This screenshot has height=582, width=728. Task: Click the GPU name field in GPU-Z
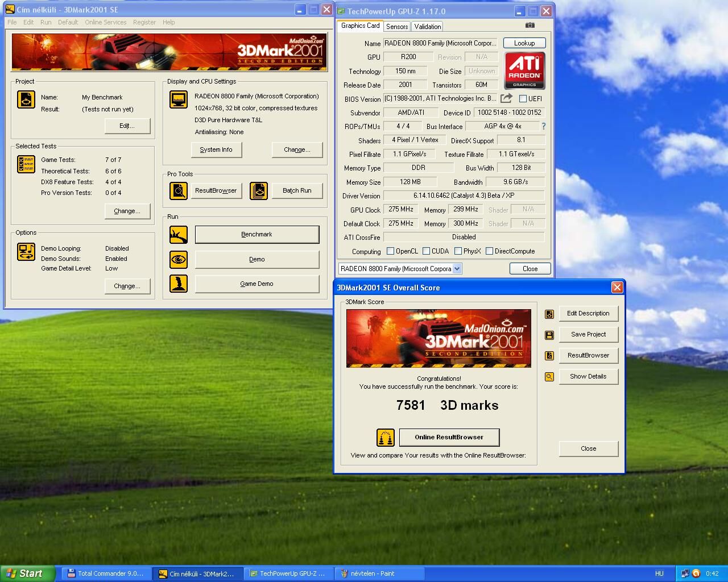pos(441,43)
